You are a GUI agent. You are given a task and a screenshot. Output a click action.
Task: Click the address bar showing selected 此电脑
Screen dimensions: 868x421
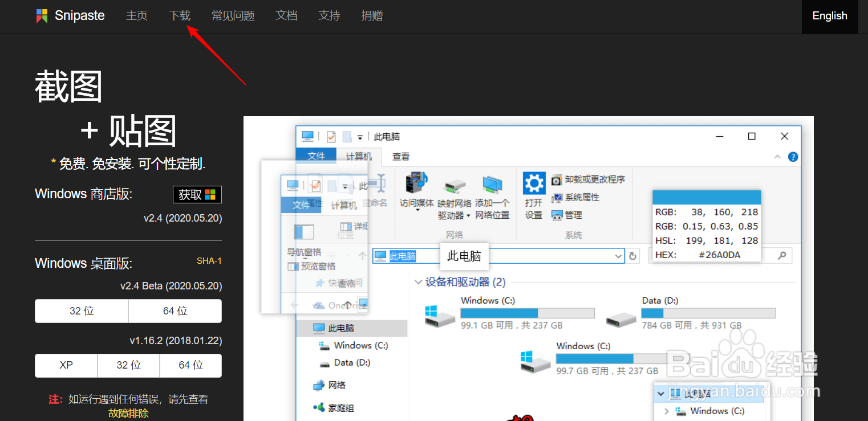click(x=498, y=256)
